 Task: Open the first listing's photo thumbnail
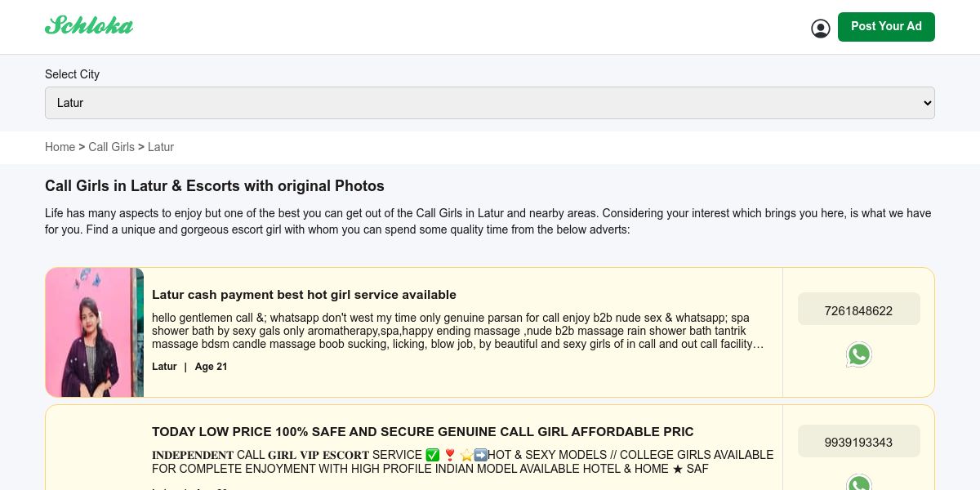[x=95, y=332]
